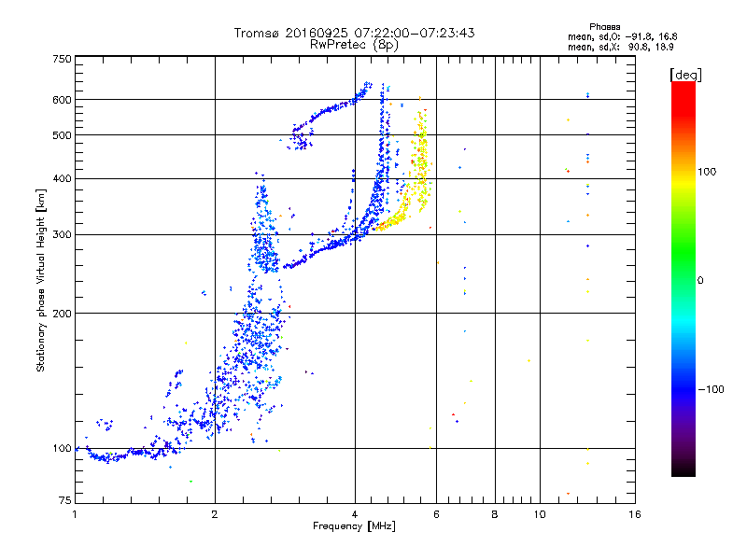The image size is (747, 560).
Task: Click the '2' frequency axis tick label
Action: [215, 514]
